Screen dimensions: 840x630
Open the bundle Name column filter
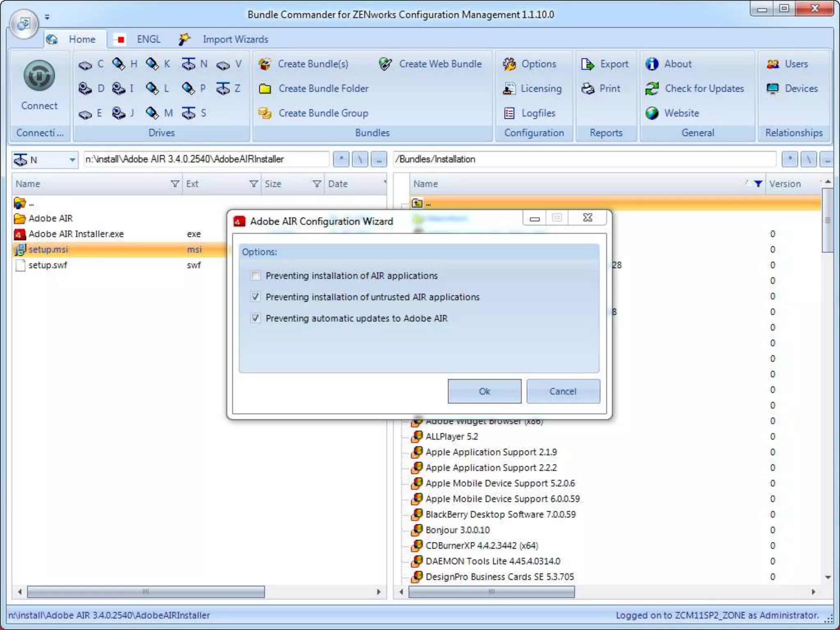click(758, 184)
